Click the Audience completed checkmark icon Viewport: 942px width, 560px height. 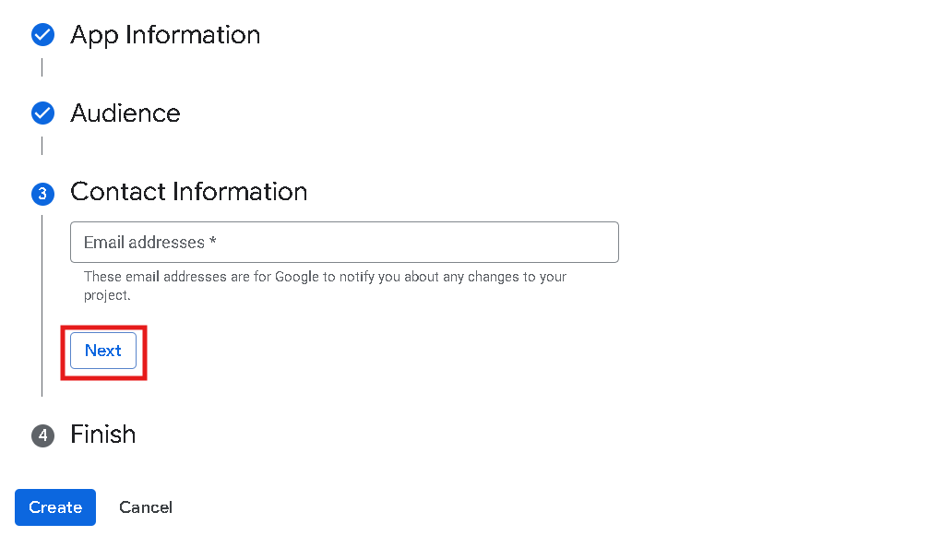point(42,113)
